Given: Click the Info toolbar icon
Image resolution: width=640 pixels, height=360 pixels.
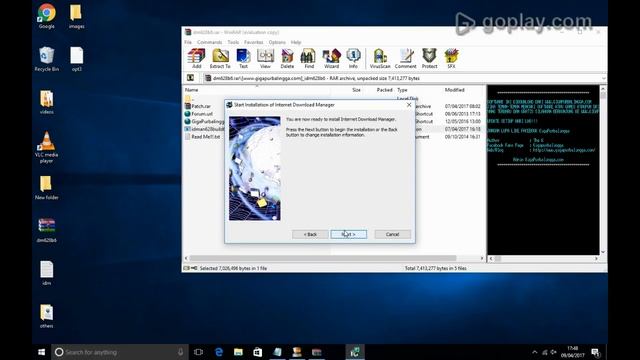Looking at the screenshot, I should (x=353, y=58).
